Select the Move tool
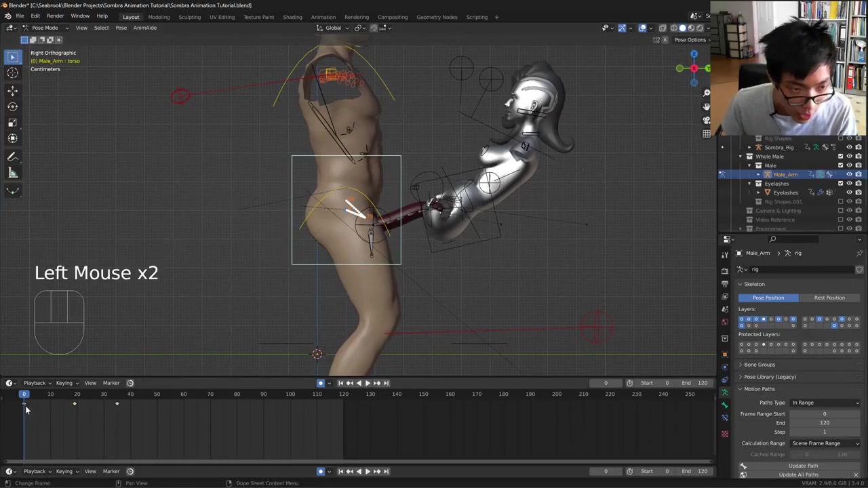Viewport: 868px width, 488px height. tap(12, 90)
